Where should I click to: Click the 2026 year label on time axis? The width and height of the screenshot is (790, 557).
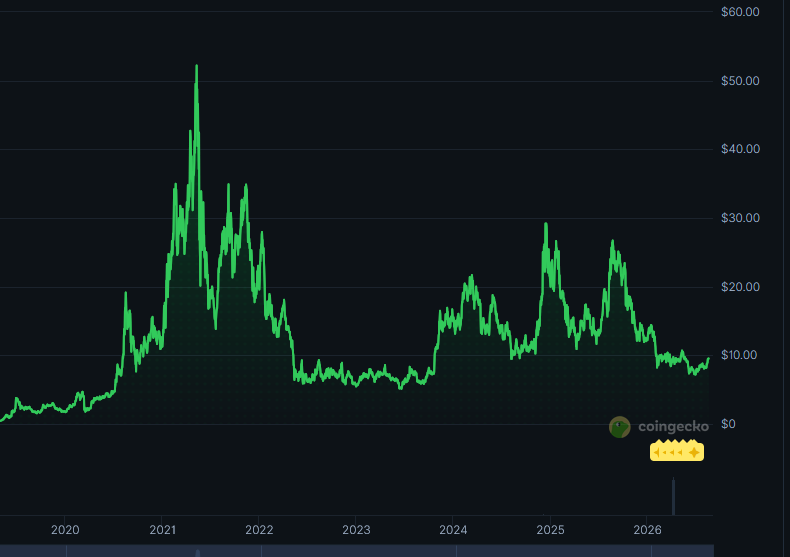(647, 530)
